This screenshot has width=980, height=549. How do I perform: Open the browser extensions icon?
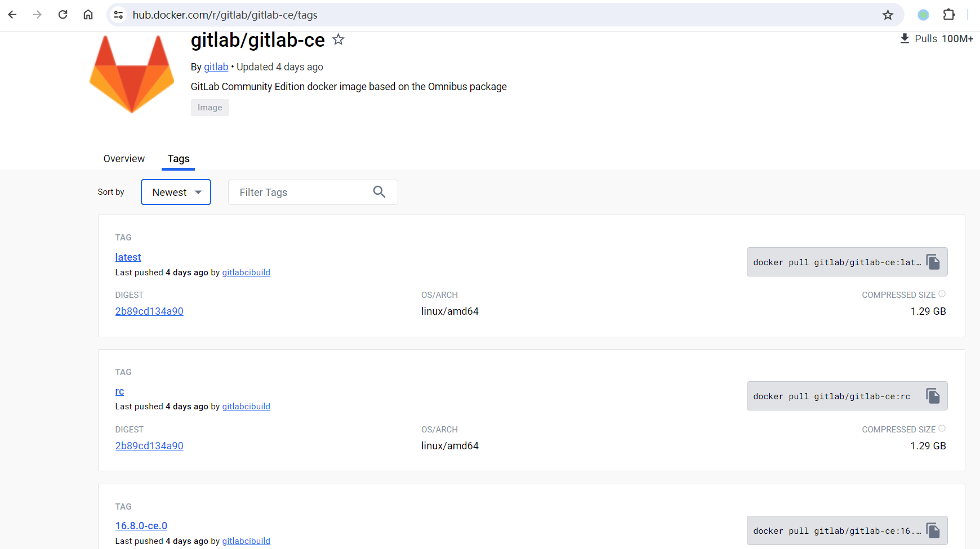point(950,15)
